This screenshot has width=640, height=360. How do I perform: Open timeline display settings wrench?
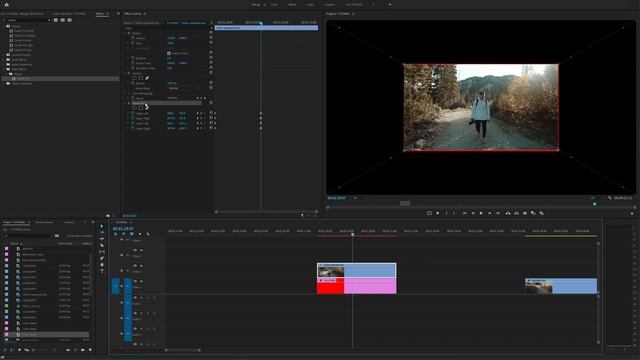pos(148,234)
